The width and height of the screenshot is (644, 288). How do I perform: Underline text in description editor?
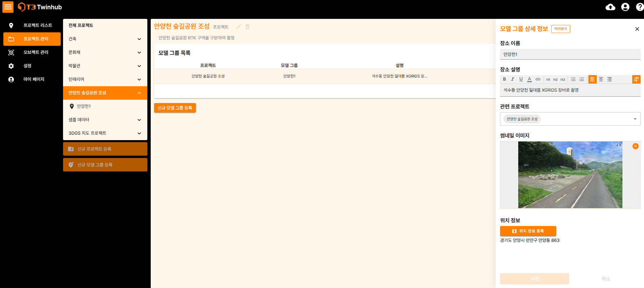521,79
